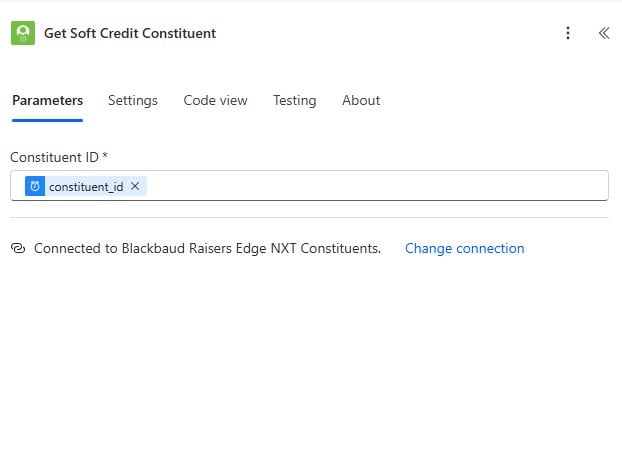Click the Get Soft Credit Constituent title
Viewport: 622px width, 466px height.
point(130,33)
